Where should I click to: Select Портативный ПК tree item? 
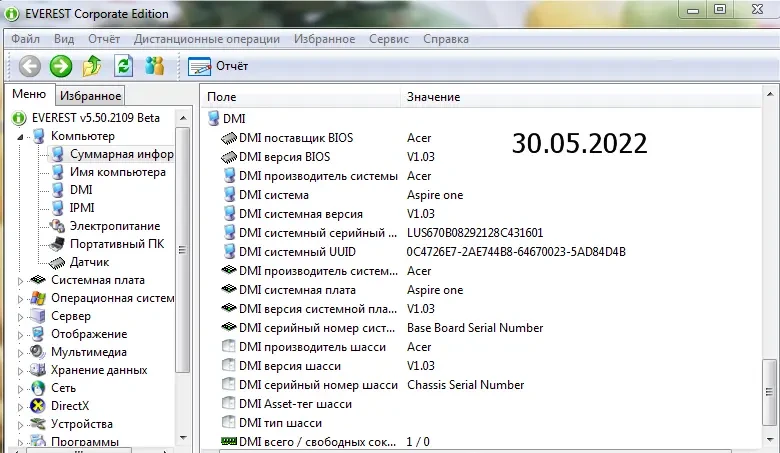coord(117,244)
